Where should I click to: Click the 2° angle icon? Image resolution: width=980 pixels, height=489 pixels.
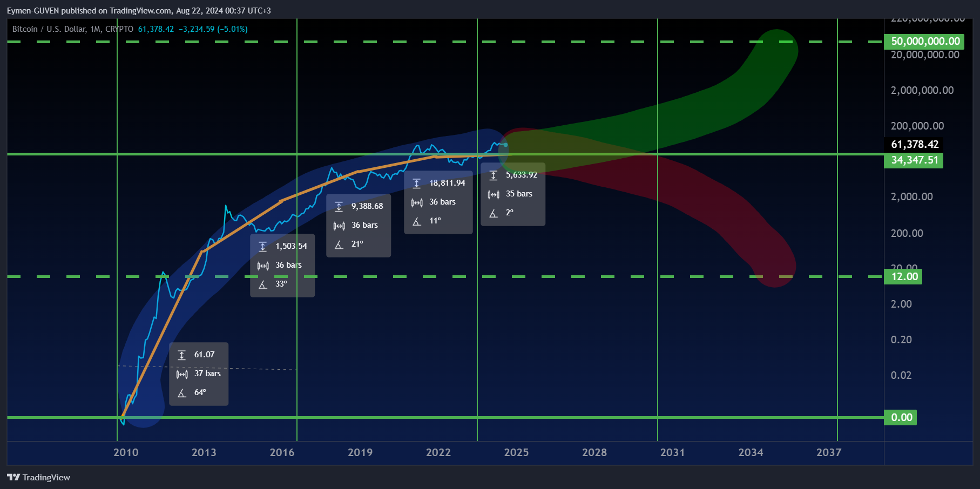point(494,213)
